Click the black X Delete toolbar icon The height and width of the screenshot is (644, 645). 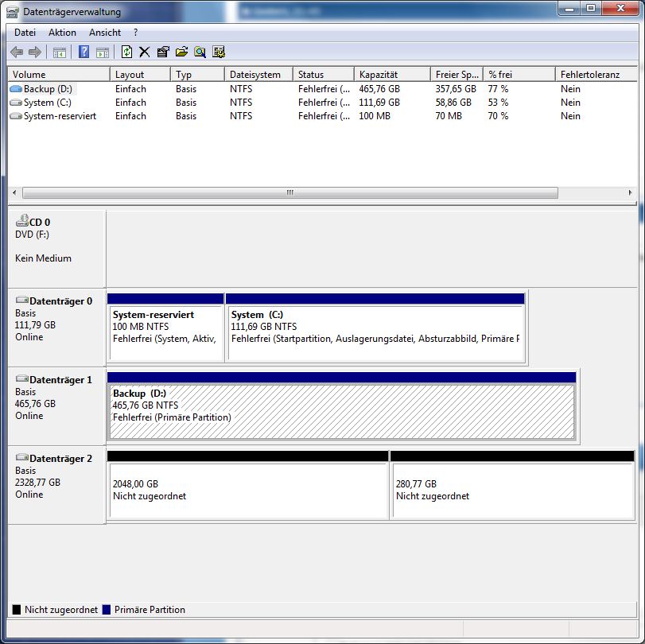(145, 52)
